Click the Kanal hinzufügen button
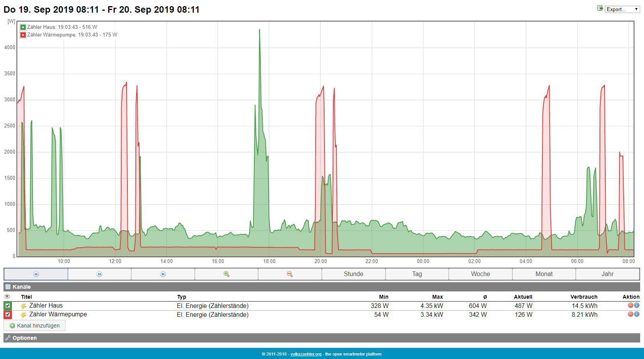The width and height of the screenshot is (644, 359). pyautogui.click(x=35, y=326)
